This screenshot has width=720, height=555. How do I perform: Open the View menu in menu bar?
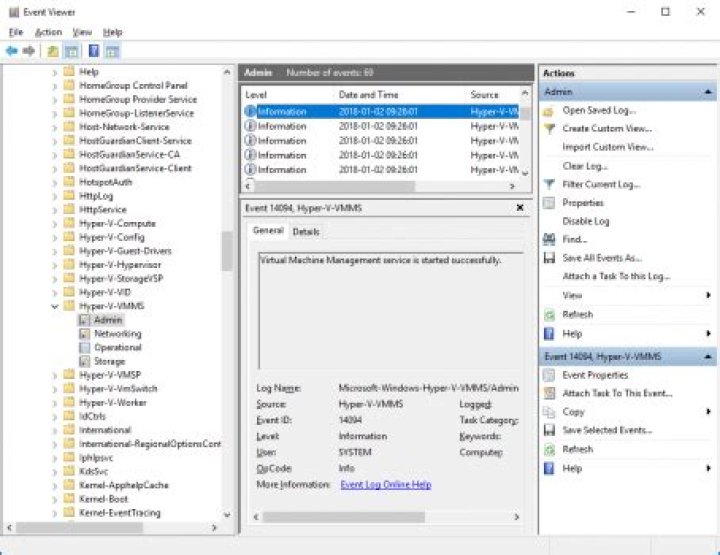[x=82, y=32]
